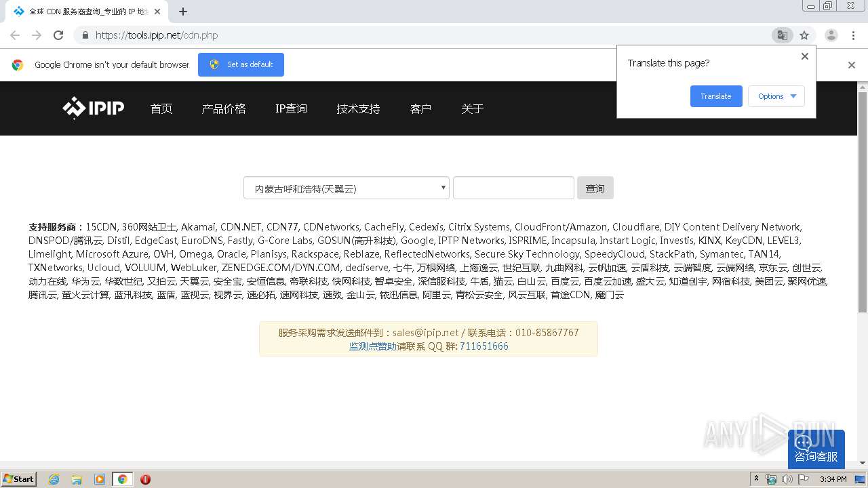Click Chrome icon in taskbar
The height and width of the screenshot is (488, 868).
(123, 479)
